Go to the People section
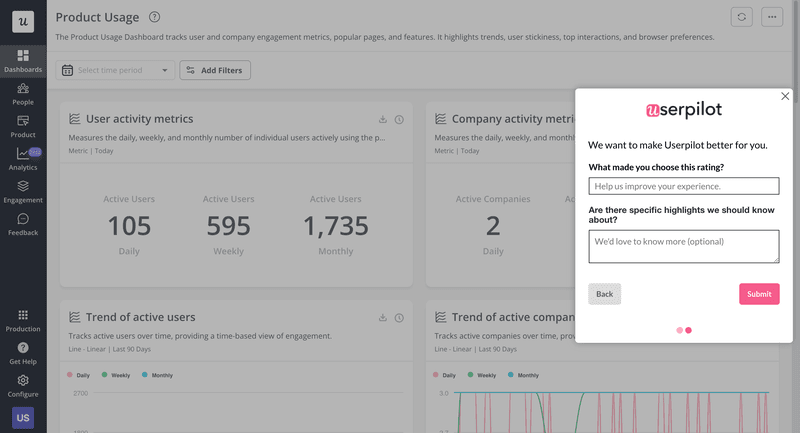800x433 pixels. [x=23, y=94]
